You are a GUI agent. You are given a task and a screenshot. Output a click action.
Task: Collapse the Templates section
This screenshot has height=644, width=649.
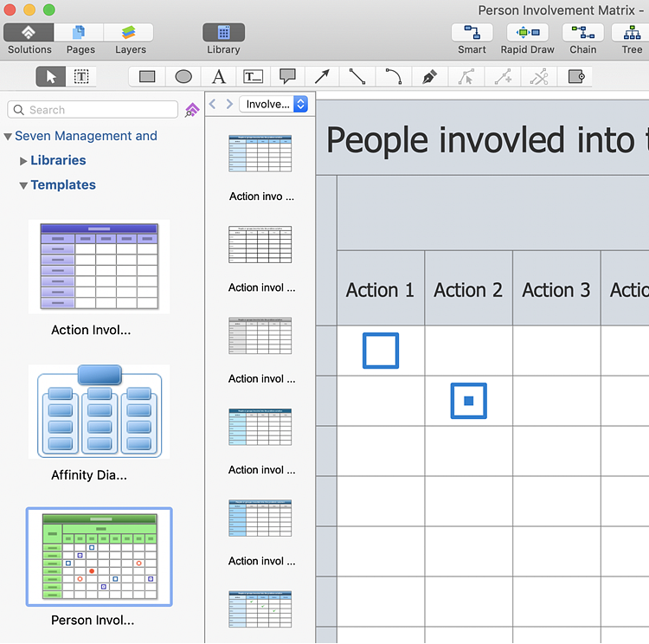coord(24,185)
